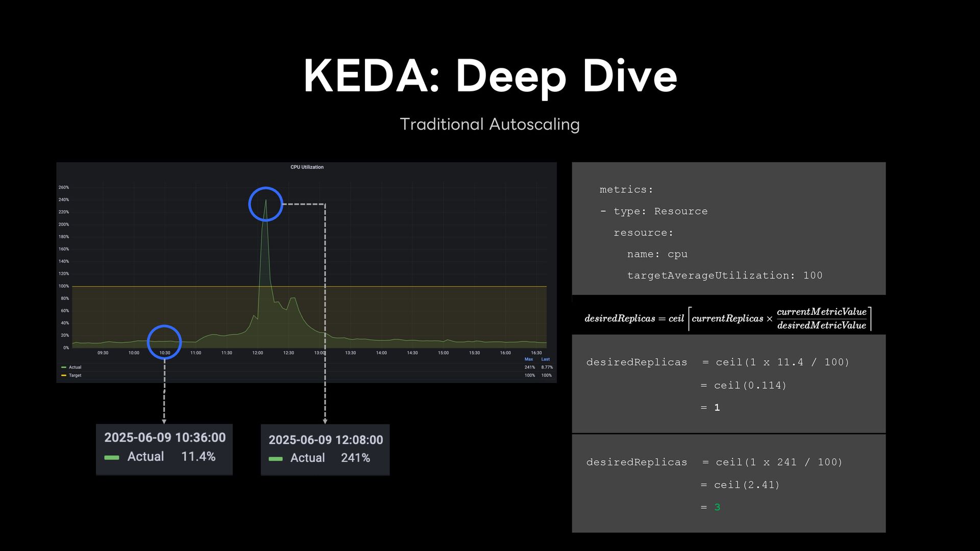This screenshot has height=551, width=980.
Task: Click the 0% y-axis label
Action: pos(66,348)
